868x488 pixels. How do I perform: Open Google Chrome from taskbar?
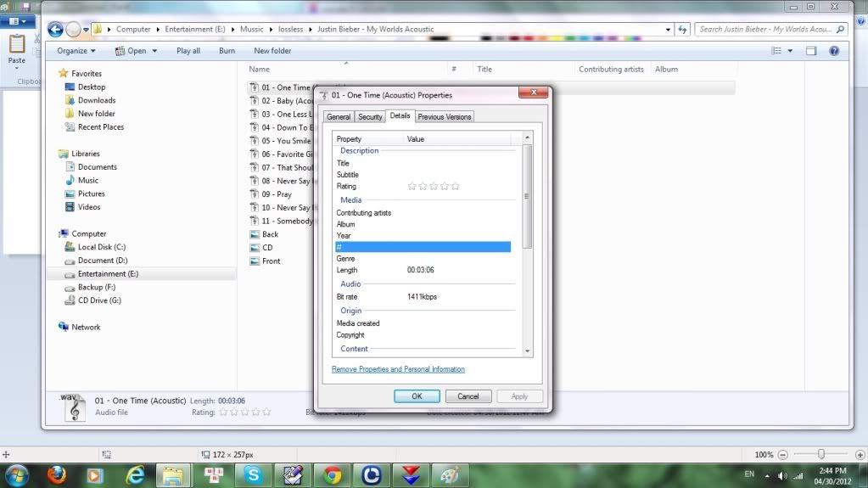click(x=332, y=475)
